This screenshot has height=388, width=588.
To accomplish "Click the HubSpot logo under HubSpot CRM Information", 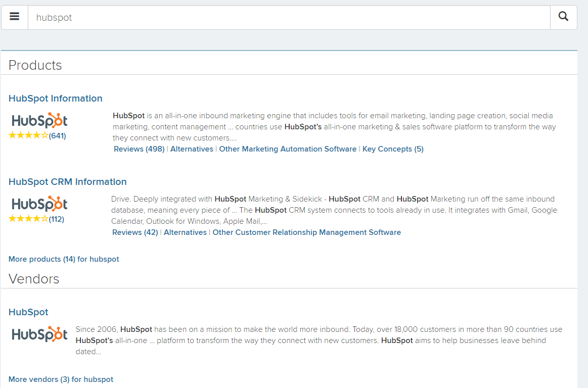I will coord(40,204).
